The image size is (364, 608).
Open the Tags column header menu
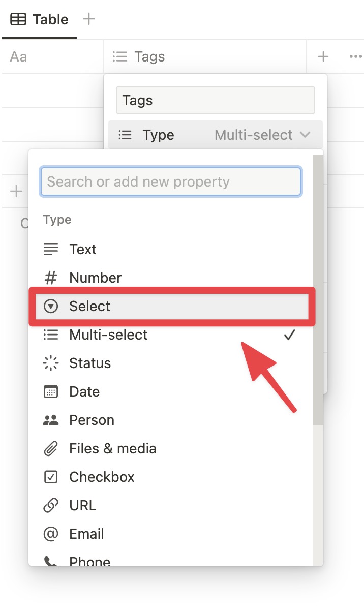pos(205,56)
